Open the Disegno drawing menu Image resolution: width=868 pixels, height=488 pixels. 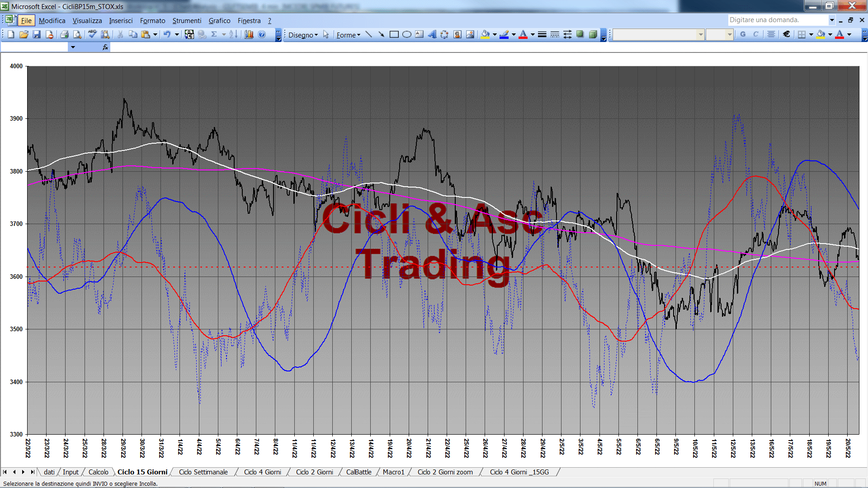303,35
